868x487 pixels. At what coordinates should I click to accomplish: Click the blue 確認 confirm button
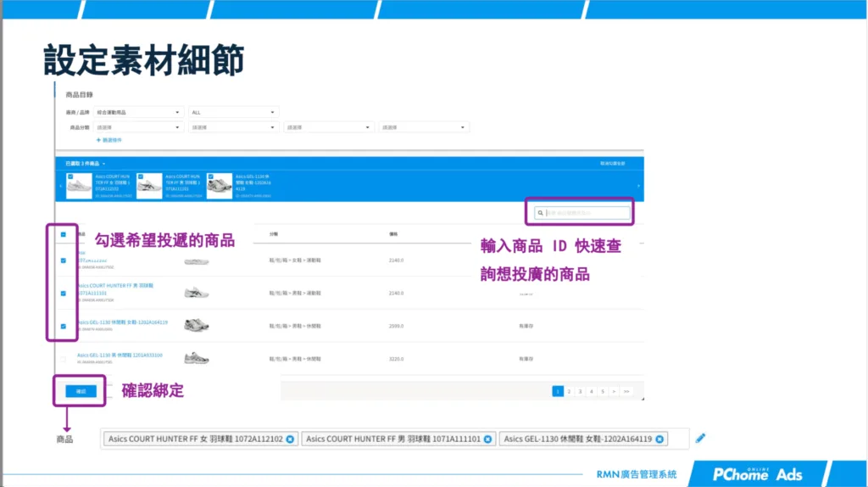pyautogui.click(x=81, y=391)
